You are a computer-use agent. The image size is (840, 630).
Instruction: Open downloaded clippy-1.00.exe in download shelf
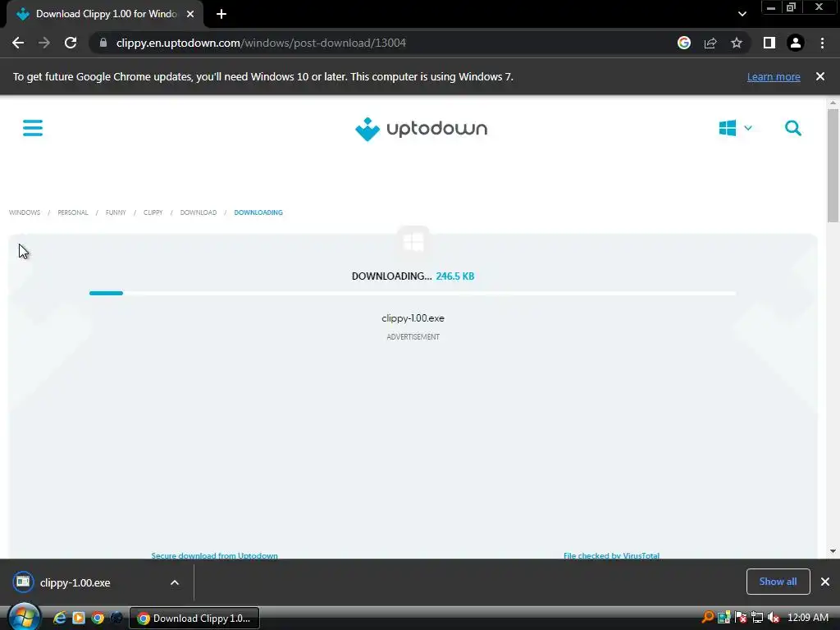click(75, 582)
